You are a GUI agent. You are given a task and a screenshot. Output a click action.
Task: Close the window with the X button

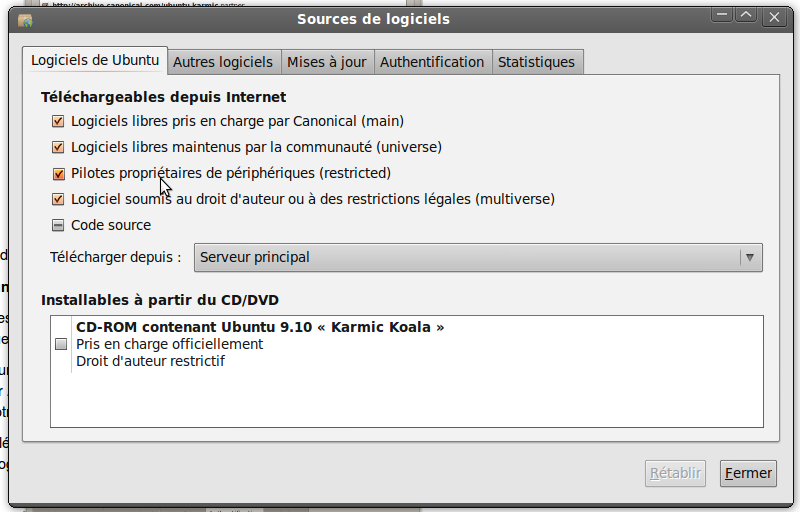pyautogui.click(x=774, y=17)
